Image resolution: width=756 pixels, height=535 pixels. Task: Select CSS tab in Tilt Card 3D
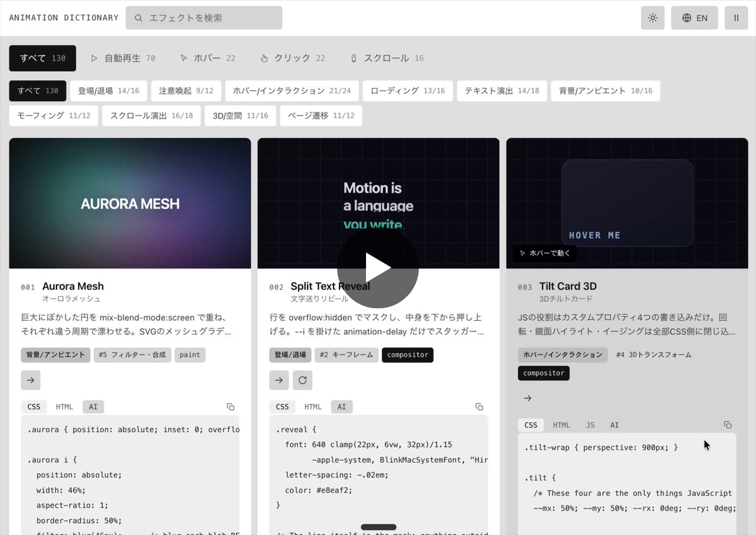(x=531, y=425)
